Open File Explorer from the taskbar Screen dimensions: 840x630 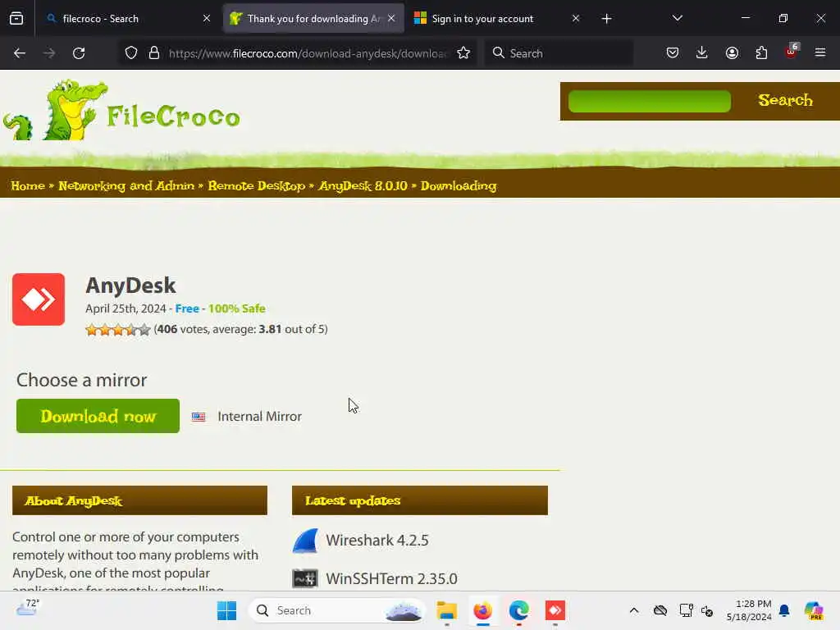446,610
